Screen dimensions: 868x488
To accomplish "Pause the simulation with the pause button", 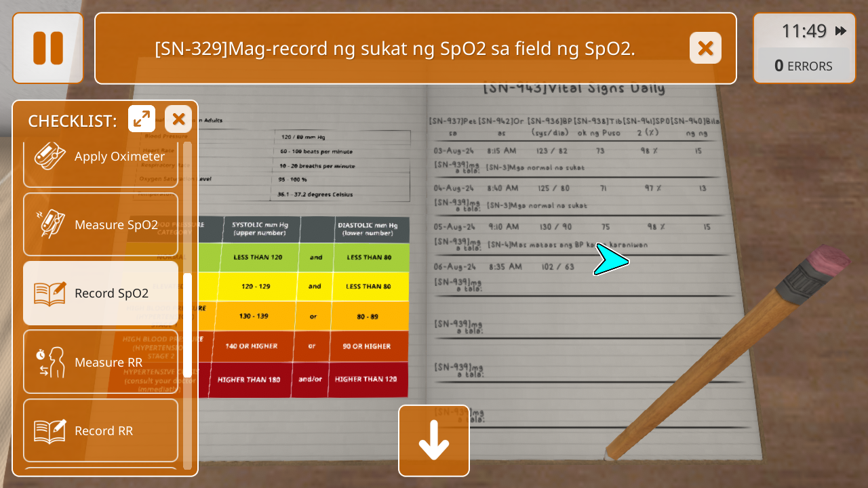I will pos(47,48).
